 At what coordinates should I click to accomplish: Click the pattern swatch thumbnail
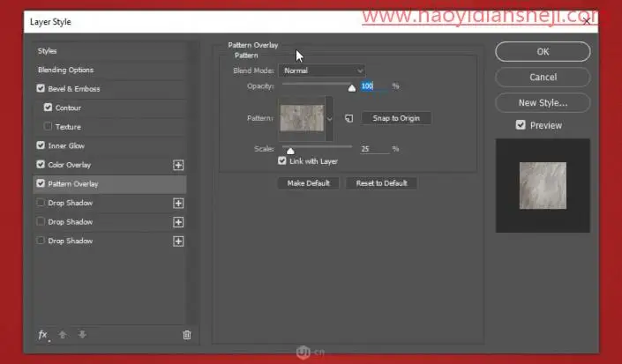click(x=302, y=118)
